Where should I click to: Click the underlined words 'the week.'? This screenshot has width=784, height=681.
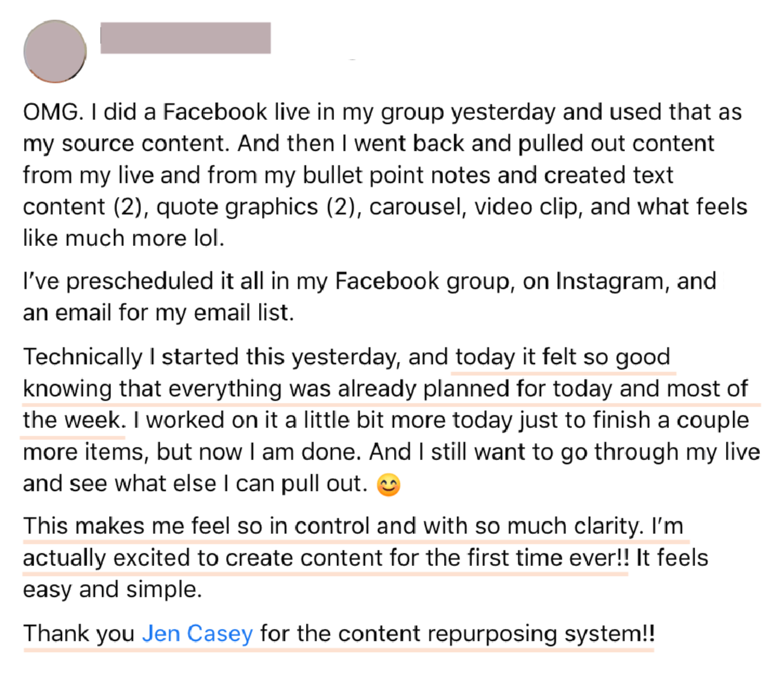coord(75,421)
